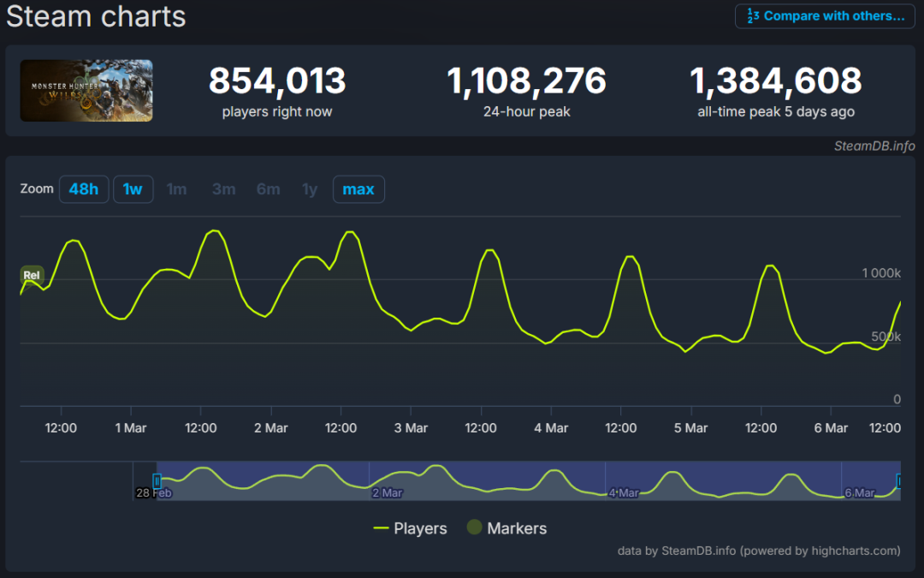Click the selected range in navigator

coord(529,480)
